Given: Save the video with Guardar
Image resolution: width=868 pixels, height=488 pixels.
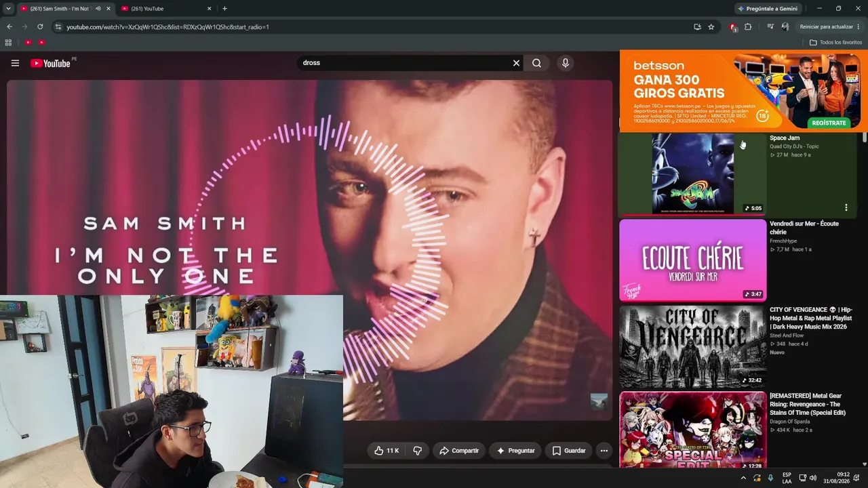Looking at the screenshot, I should [568, 451].
